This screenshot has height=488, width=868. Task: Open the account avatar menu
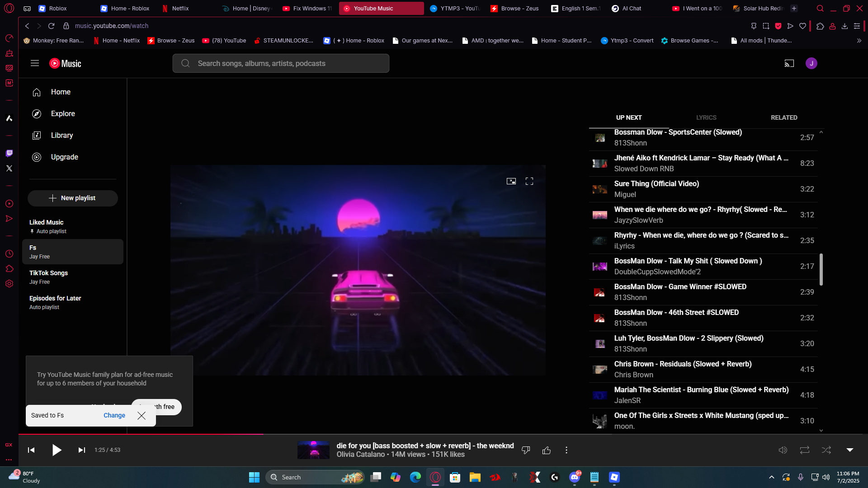coord(811,63)
